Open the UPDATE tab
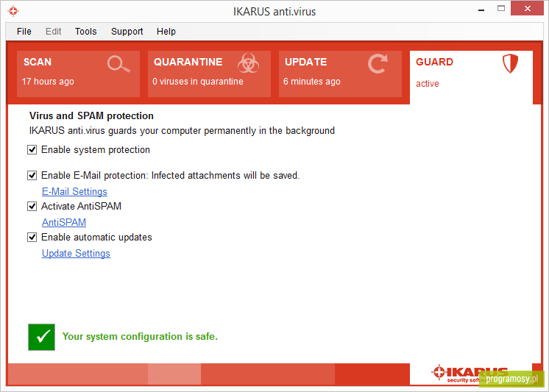This screenshot has height=392, width=549. (340, 74)
